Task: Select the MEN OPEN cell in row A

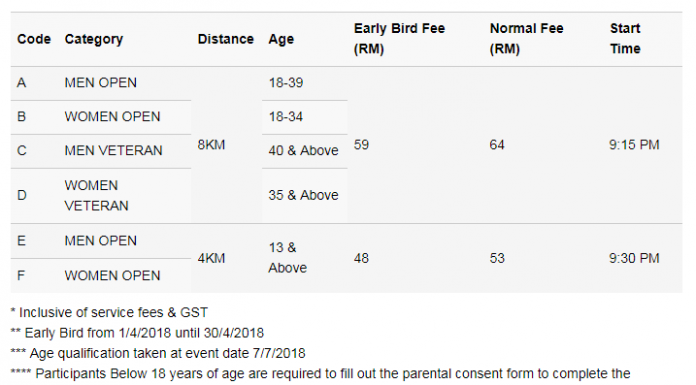Action: tap(100, 83)
